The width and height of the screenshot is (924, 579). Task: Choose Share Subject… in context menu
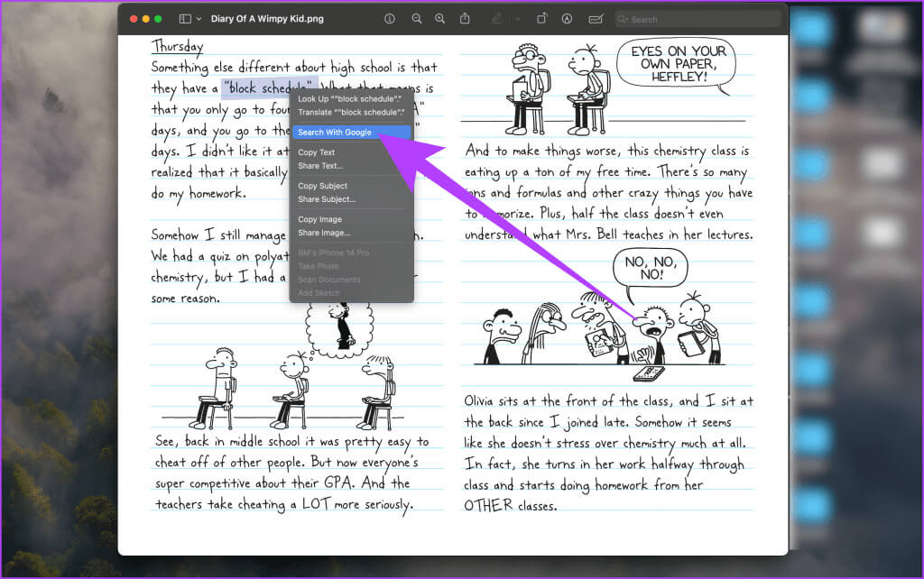click(x=351, y=199)
